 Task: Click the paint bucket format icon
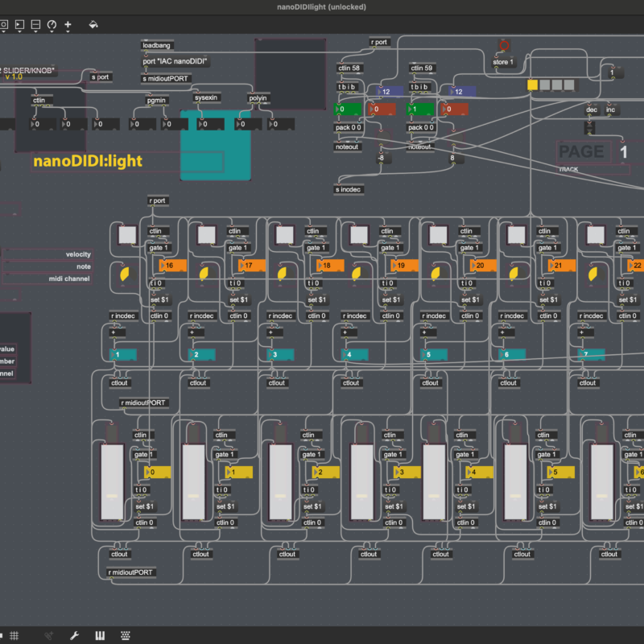(93, 25)
